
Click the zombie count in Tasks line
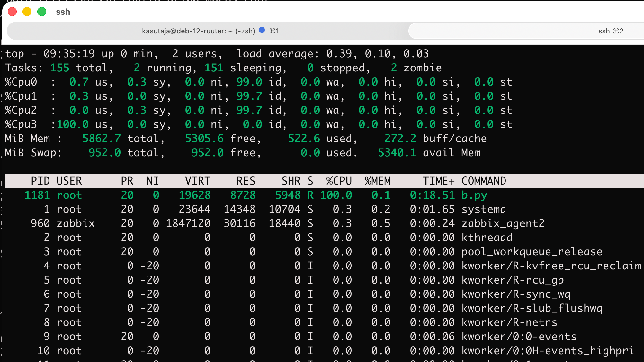394,68
